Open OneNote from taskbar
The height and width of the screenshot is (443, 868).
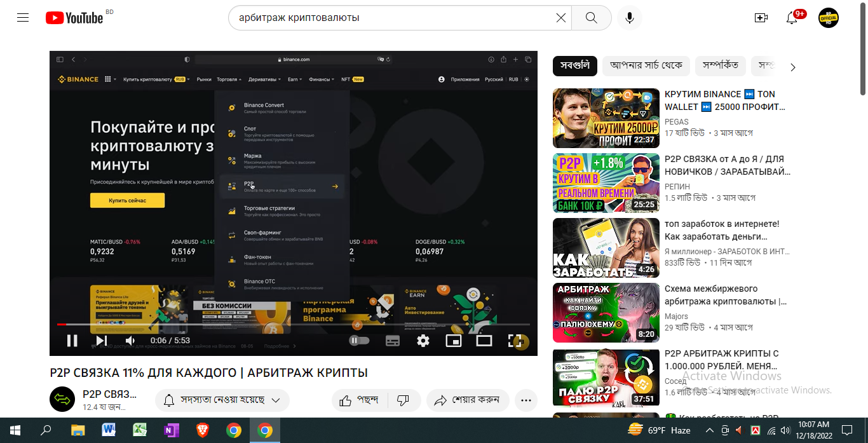[x=171, y=431]
